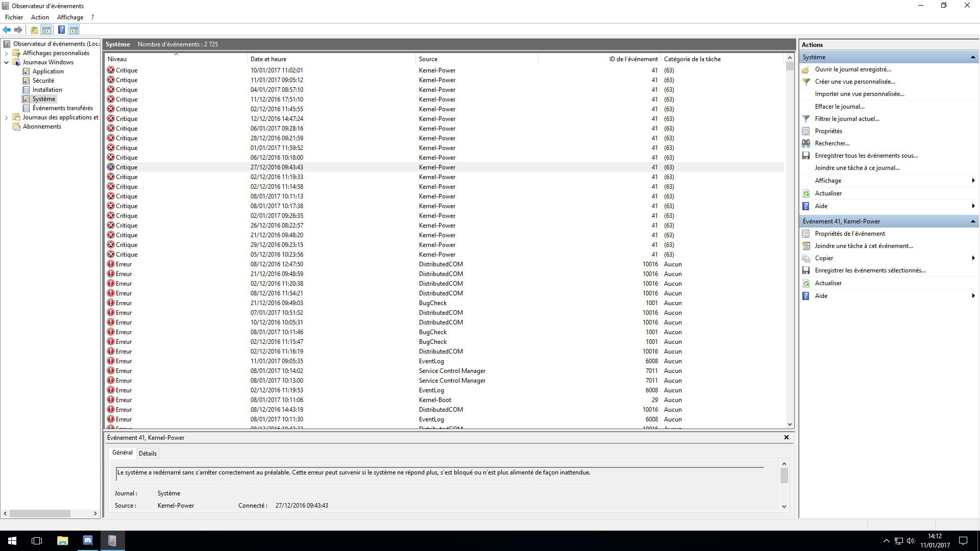The width and height of the screenshot is (980, 551).
Task: Sort by Source column header
Action: point(477,59)
